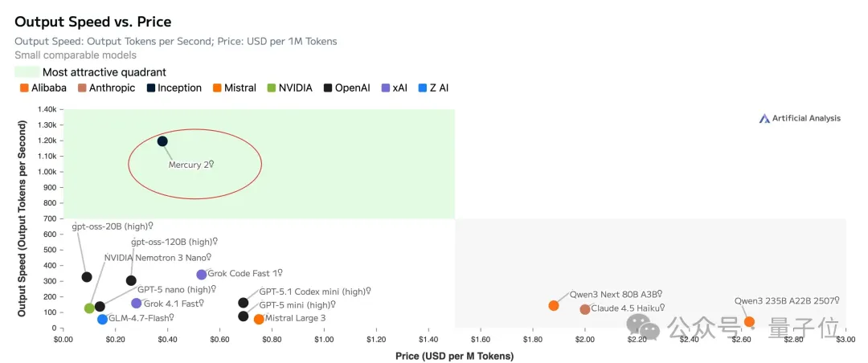Select the Claude 4.5 Haiku data dot

[585, 309]
